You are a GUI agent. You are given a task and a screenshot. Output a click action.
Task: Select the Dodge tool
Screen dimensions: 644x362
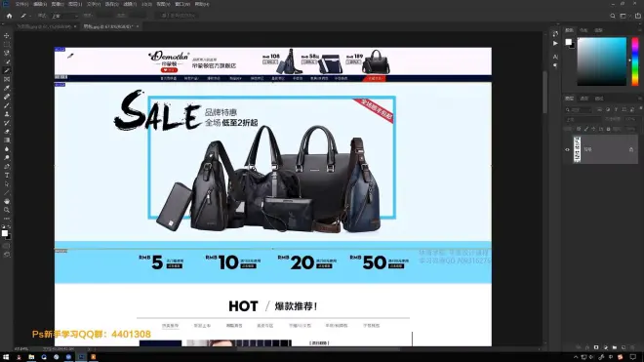[7, 158]
